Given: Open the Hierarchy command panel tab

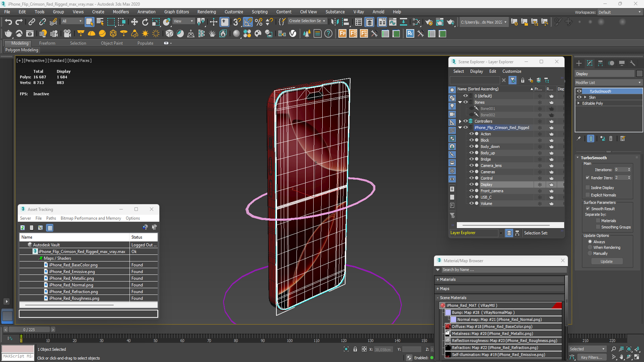Looking at the screenshot, I should [x=600, y=63].
